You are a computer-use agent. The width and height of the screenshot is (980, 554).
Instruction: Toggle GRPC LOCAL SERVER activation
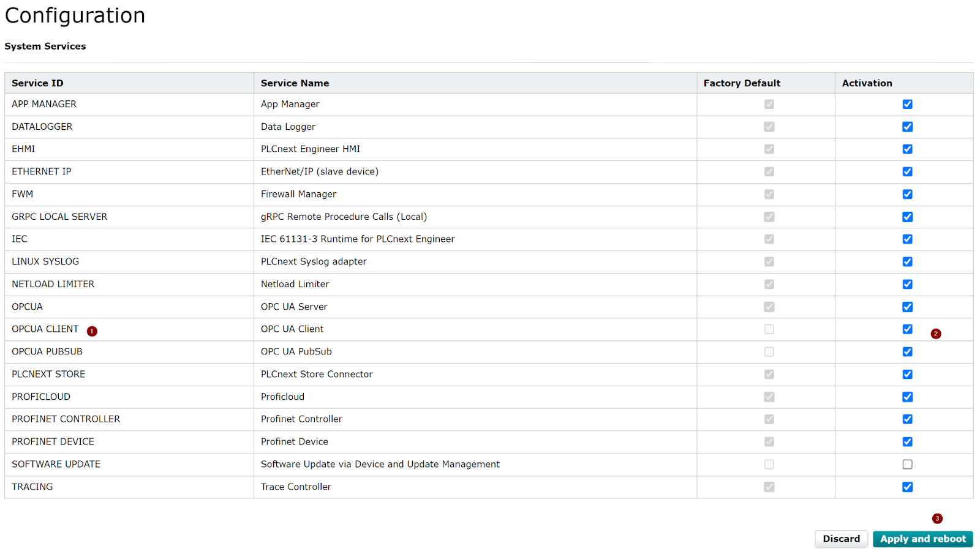click(907, 217)
